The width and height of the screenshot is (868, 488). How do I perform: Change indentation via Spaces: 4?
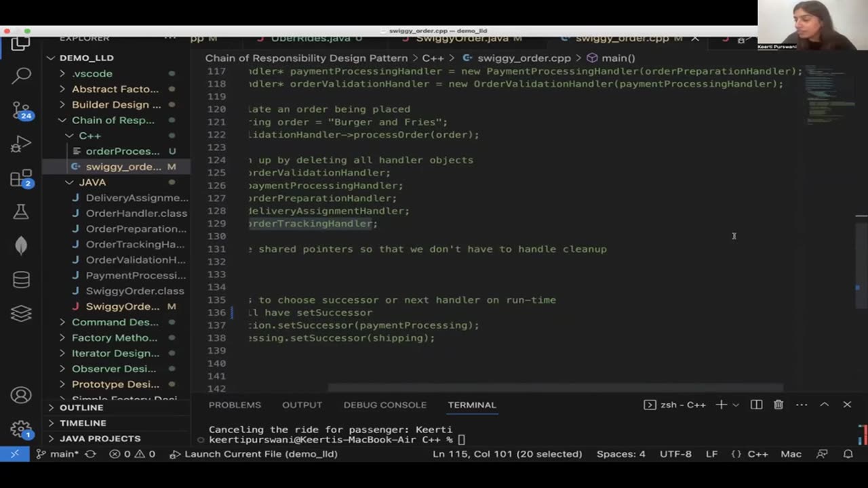[x=621, y=454]
